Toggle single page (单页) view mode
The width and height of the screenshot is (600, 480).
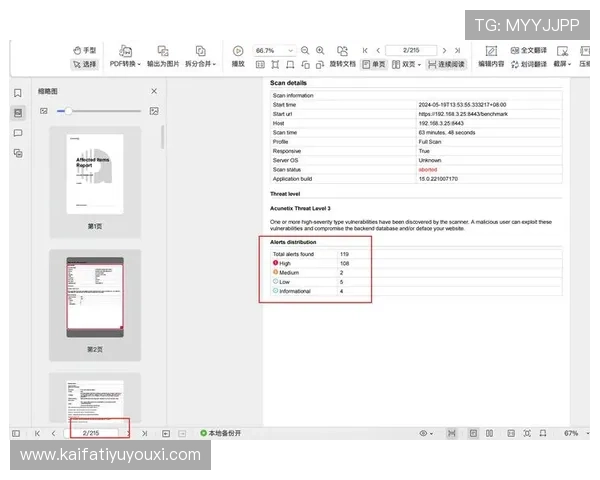pos(374,64)
